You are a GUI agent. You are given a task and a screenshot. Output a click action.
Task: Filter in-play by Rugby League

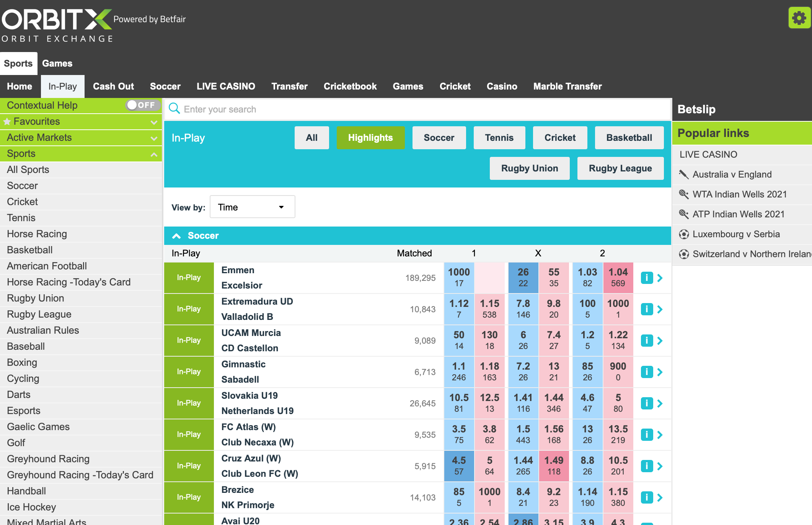point(620,168)
